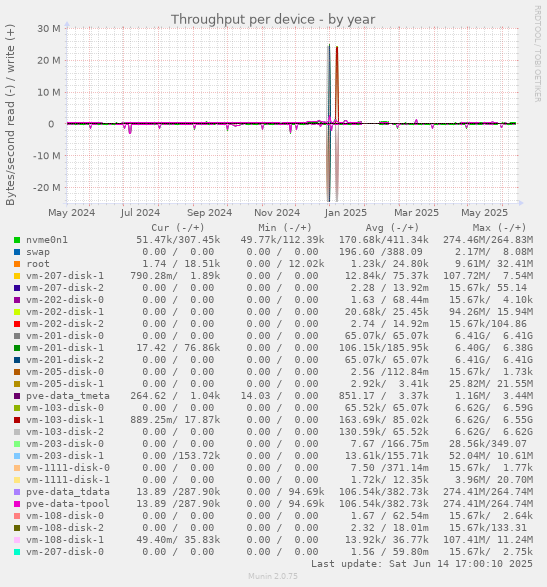The image size is (547, 587).
Task: Click the y-axis title 'Bytes/second read (-) / write (+)'
Action: point(10,115)
